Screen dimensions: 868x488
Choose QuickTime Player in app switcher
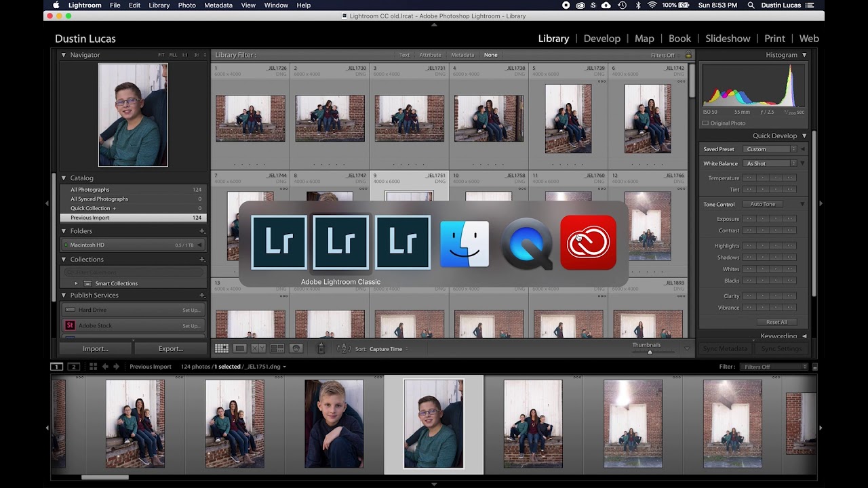click(526, 243)
